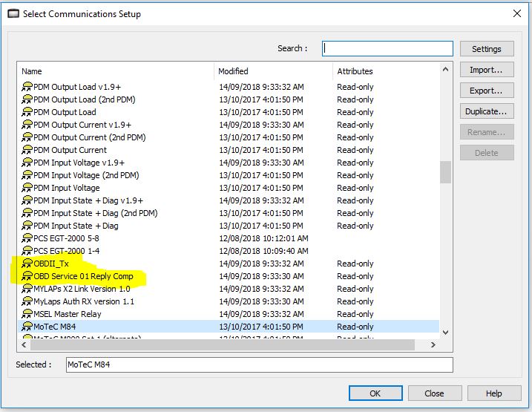Click the Selected text field showing MoTeC M84
Image resolution: width=532 pixels, height=412 pixels.
coord(260,364)
